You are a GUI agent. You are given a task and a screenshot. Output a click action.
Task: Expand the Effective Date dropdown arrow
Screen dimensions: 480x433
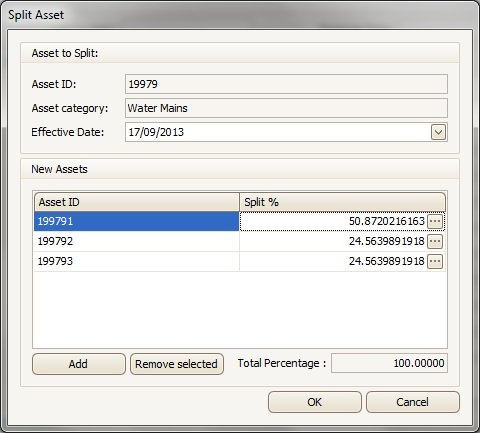(438, 132)
